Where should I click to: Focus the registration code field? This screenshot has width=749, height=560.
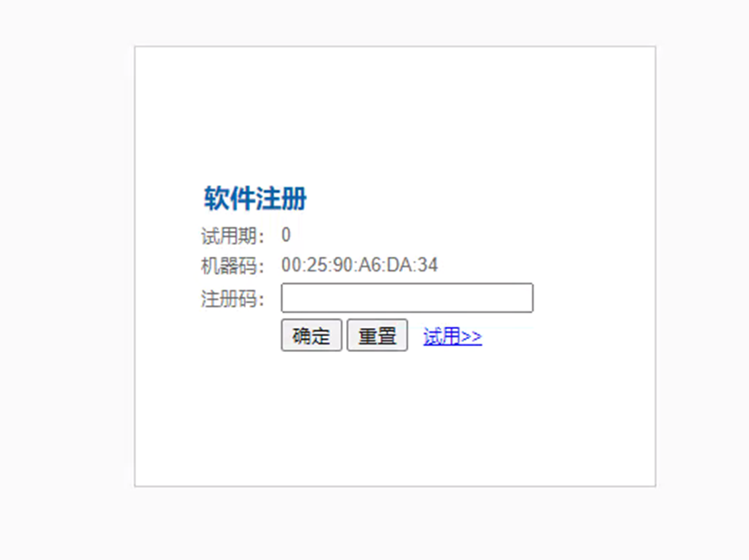coord(407,298)
